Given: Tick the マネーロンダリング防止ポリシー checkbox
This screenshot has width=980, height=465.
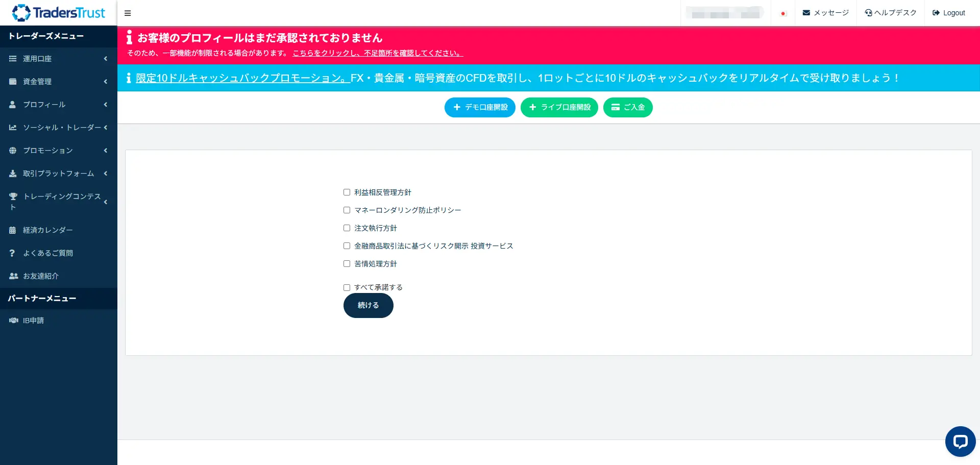Looking at the screenshot, I should (x=347, y=210).
